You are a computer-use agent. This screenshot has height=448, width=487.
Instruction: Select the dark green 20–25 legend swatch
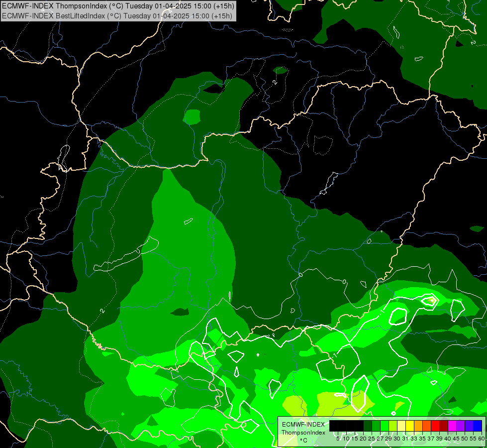tap(368, 426)
